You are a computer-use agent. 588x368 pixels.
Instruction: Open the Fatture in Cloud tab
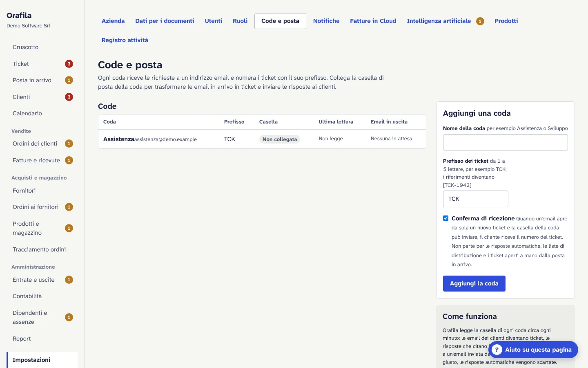coord(373,21)
